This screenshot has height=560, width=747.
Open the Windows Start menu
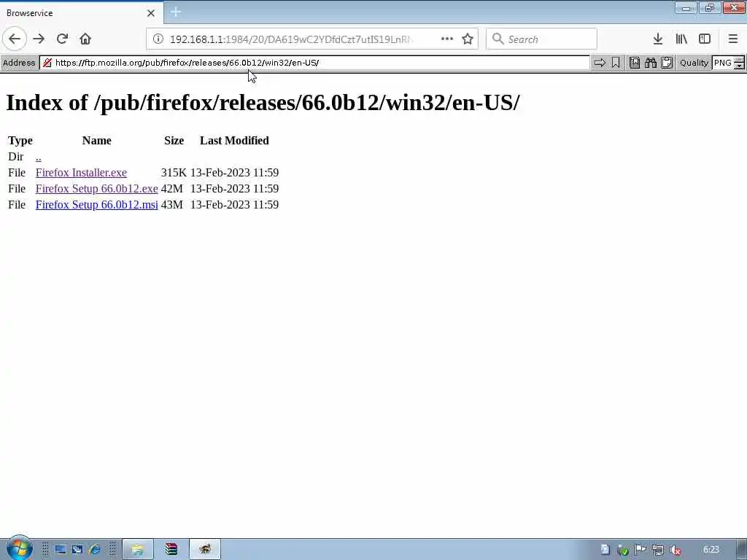coord(19,548)
